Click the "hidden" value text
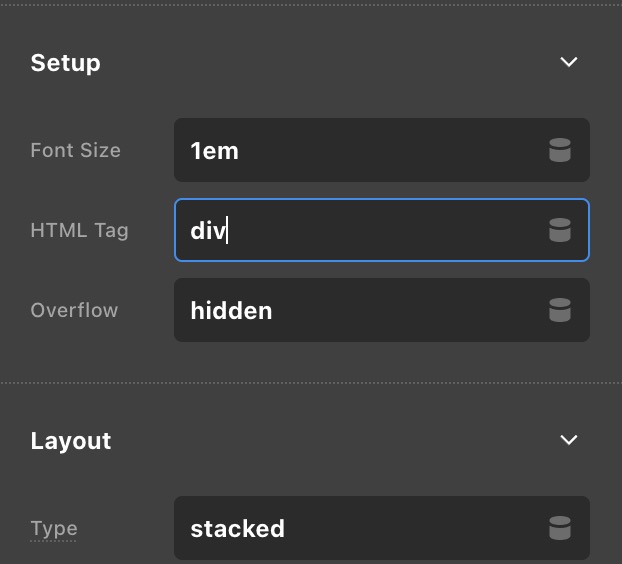Viewport: 622px width, 564px height. point(231,310)
